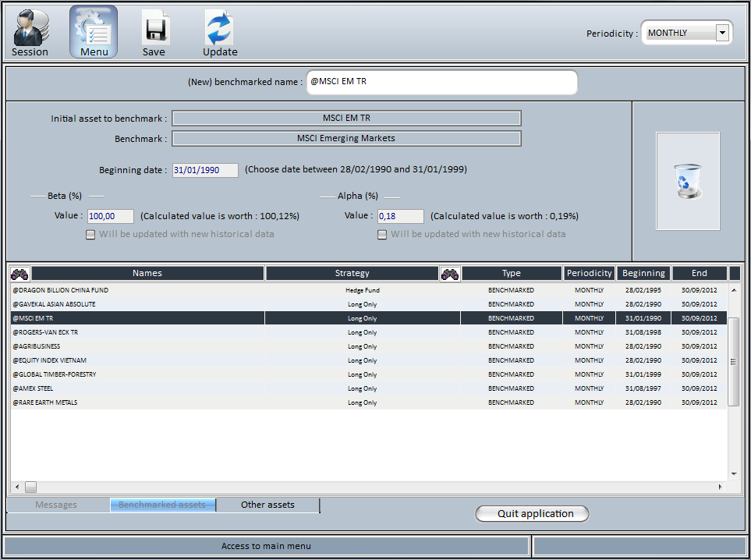Select the @EQUITY INDEX VIETNAM row

click(x=369, y=360)
